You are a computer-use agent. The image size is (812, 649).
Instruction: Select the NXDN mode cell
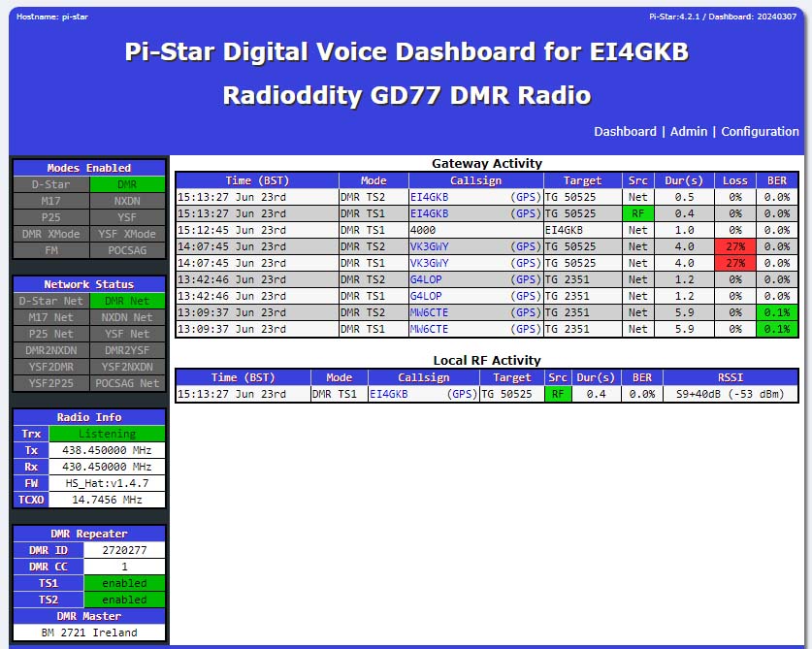(x=127, y=201)
